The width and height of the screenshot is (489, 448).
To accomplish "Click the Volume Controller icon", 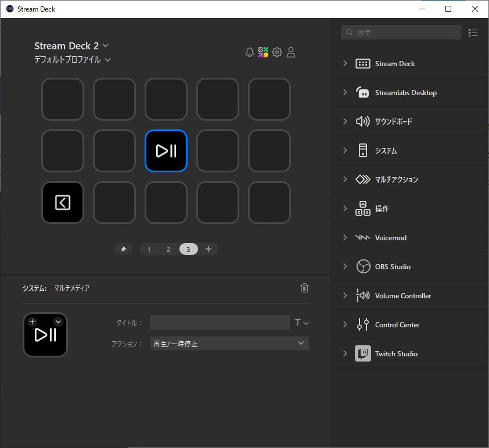I will coord(363,295).
